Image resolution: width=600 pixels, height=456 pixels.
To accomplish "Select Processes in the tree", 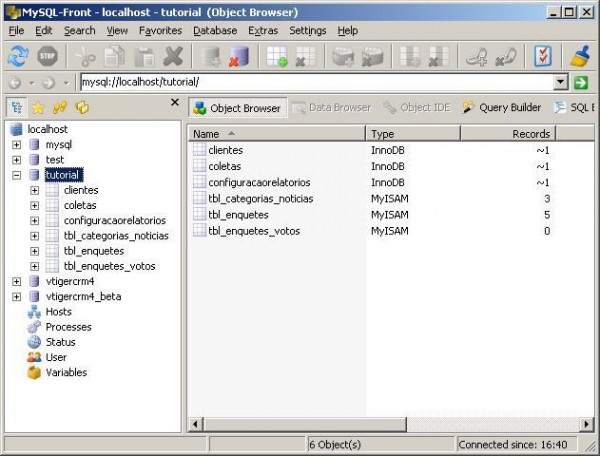I will point(68,327).
